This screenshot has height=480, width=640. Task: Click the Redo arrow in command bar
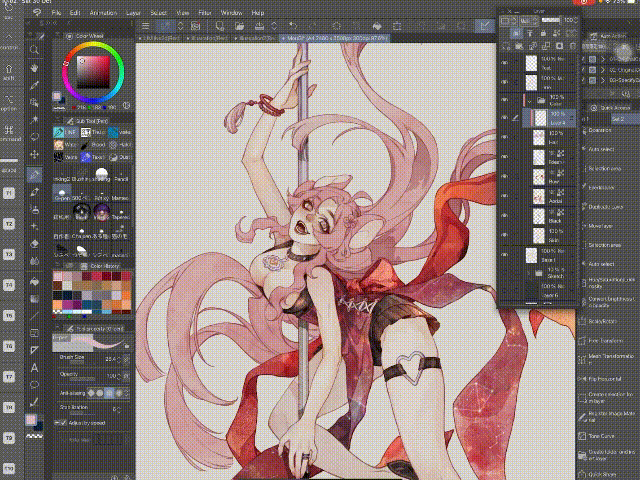pos(312,26)
